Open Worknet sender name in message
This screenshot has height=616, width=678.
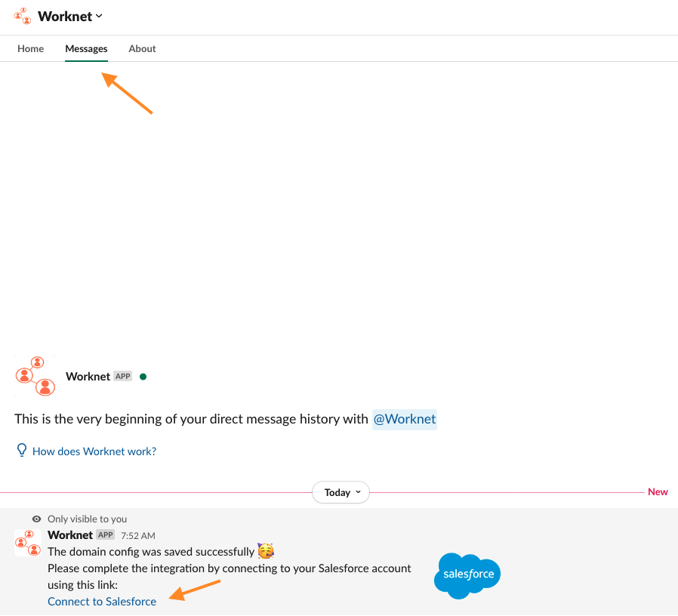coord(70,534)
